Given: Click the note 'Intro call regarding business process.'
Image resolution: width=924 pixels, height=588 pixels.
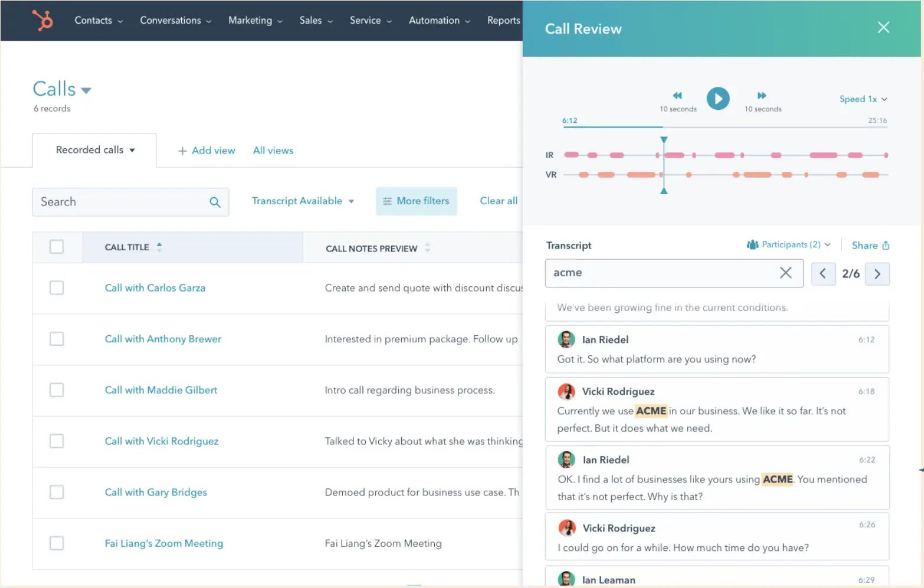Looking at the screenshot, I should (409, 390).
